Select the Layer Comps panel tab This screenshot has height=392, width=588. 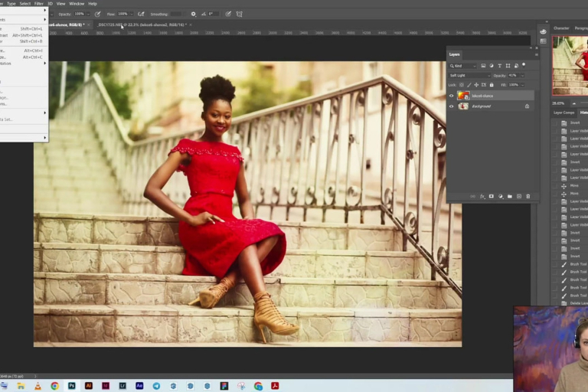564,113
